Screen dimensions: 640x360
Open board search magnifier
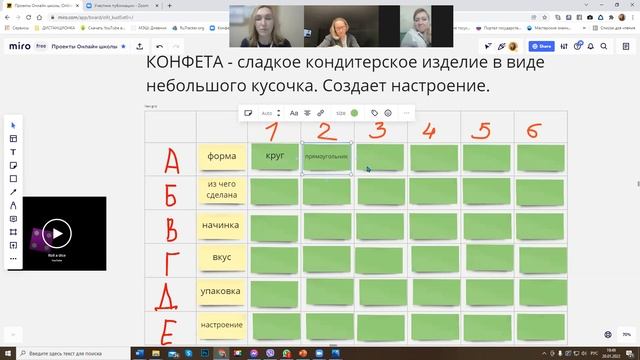pos(604,47)
